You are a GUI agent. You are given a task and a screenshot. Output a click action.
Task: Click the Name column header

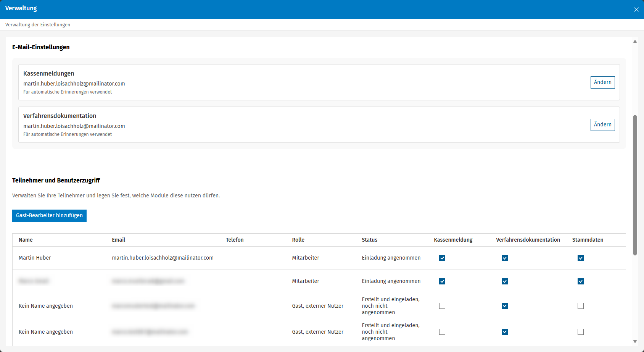coord(26,240)
